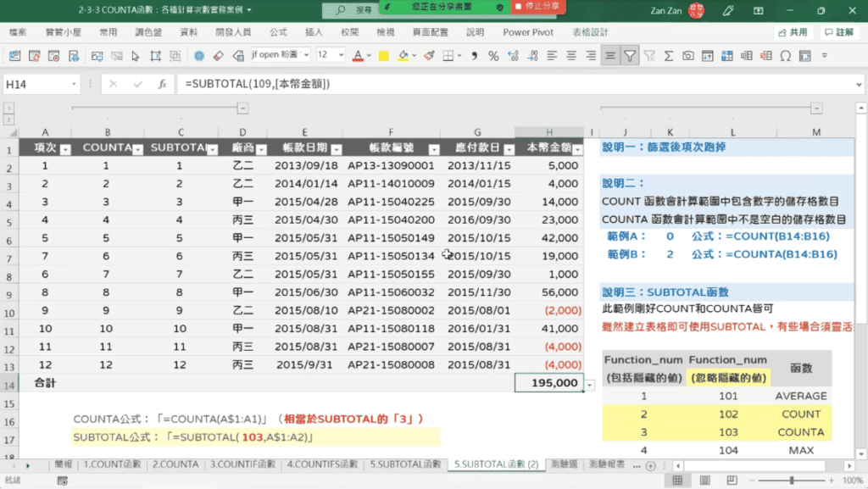
Task: Switch to Page Layout view in status bar
Action: click(x=704, y=481)
